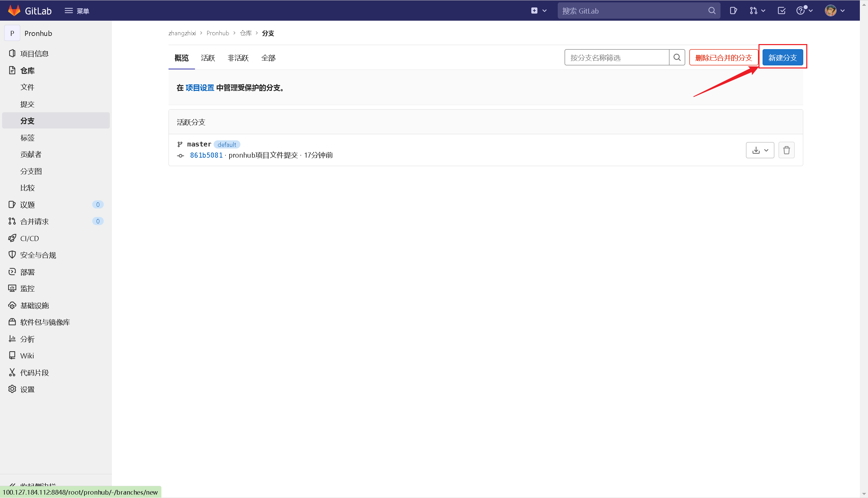The image size is (868, 498).
Task: Open the Settings gear sidebar item
Action: tap(27, 389)
